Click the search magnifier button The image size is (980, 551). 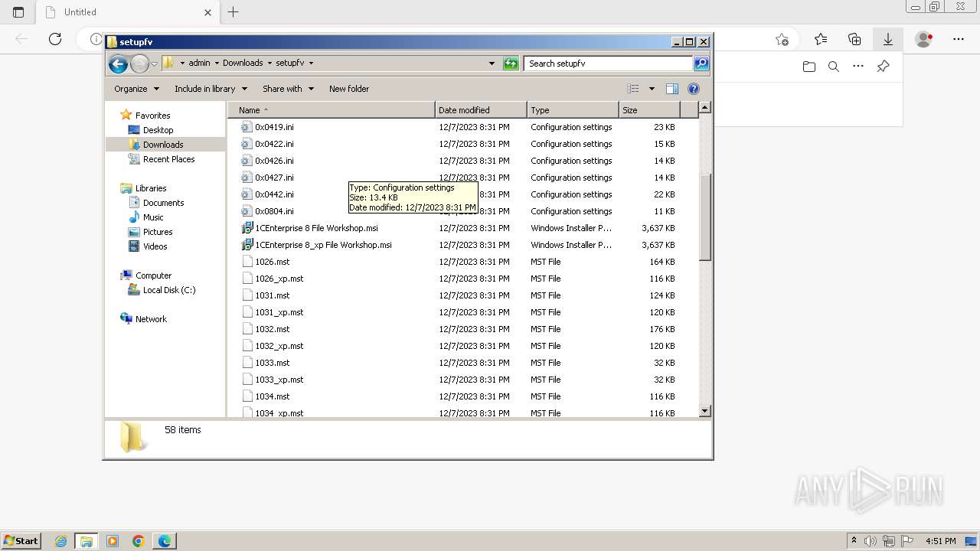point(701,64)
